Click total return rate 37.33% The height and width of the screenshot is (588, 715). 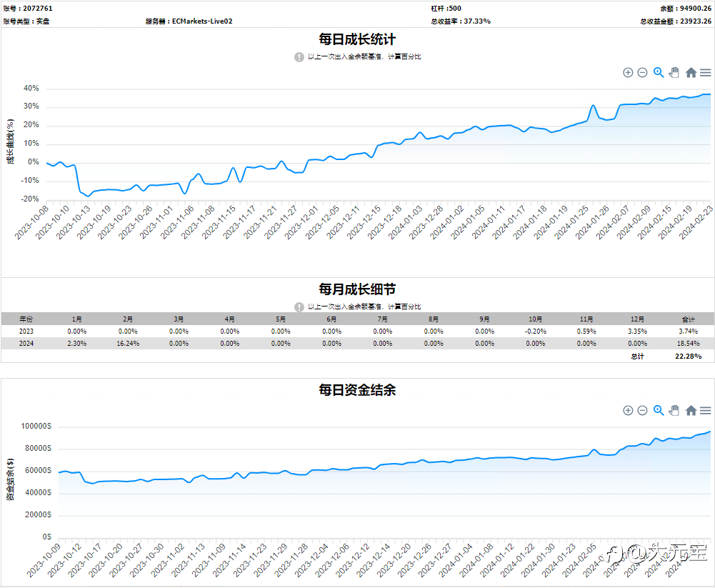coord(477,21)
